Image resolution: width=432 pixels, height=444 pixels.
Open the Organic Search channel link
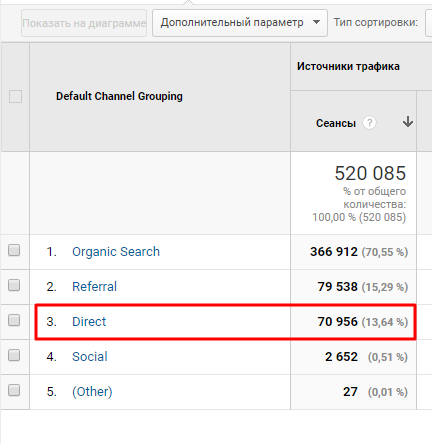[116, 252]
